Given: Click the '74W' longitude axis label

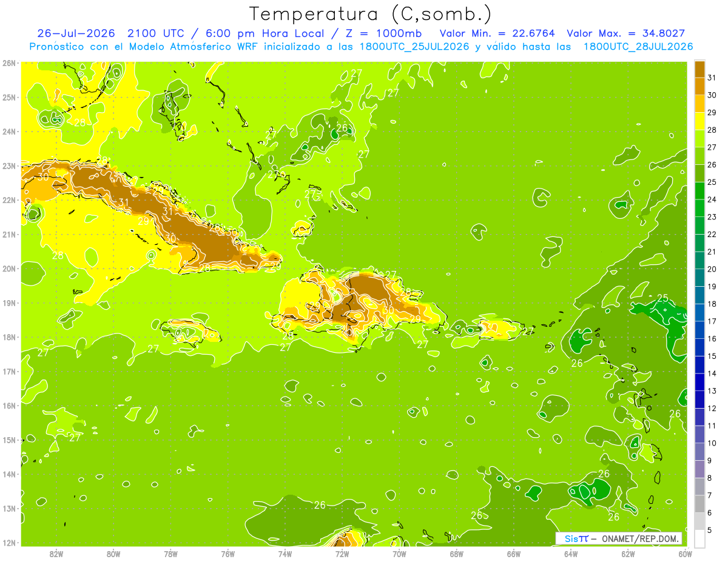Looking at the screenshot, I should [285, 554].
